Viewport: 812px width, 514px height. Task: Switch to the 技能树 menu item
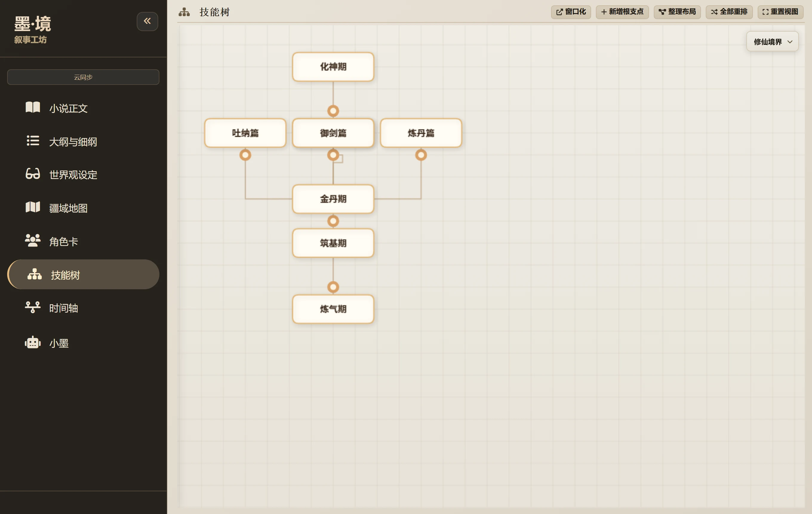pos(83,274)
